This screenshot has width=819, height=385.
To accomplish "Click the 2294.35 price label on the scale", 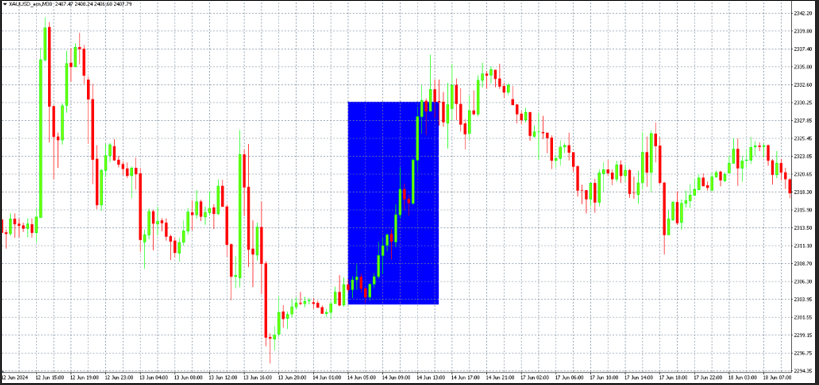I will (x=803, y=371).
